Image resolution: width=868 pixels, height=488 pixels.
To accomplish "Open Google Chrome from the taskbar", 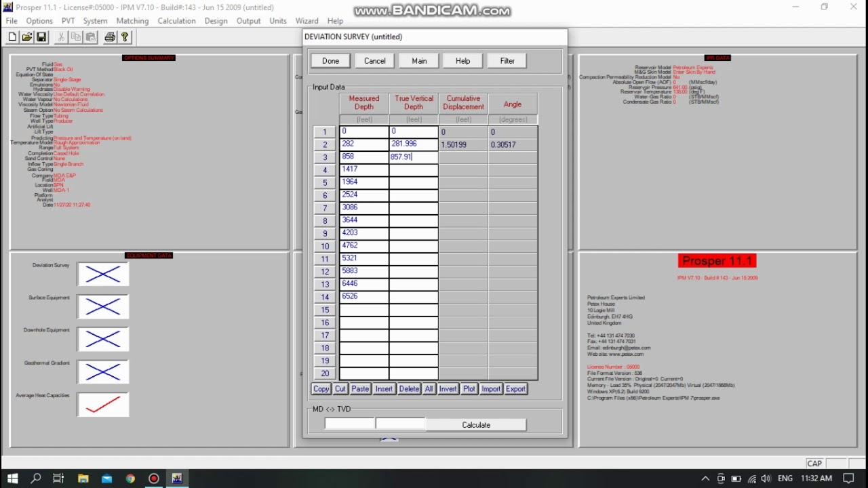I will click(x=130, y=479).
